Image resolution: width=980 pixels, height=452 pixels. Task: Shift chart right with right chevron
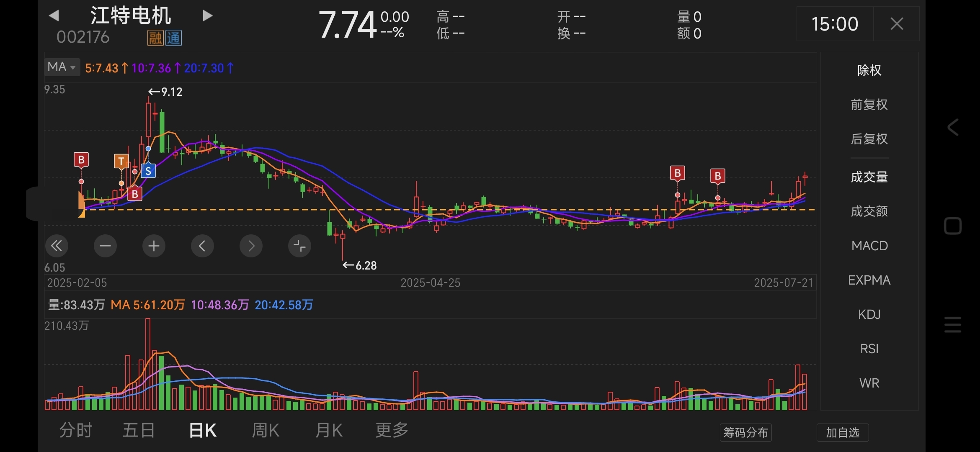[x=251, y=246]
